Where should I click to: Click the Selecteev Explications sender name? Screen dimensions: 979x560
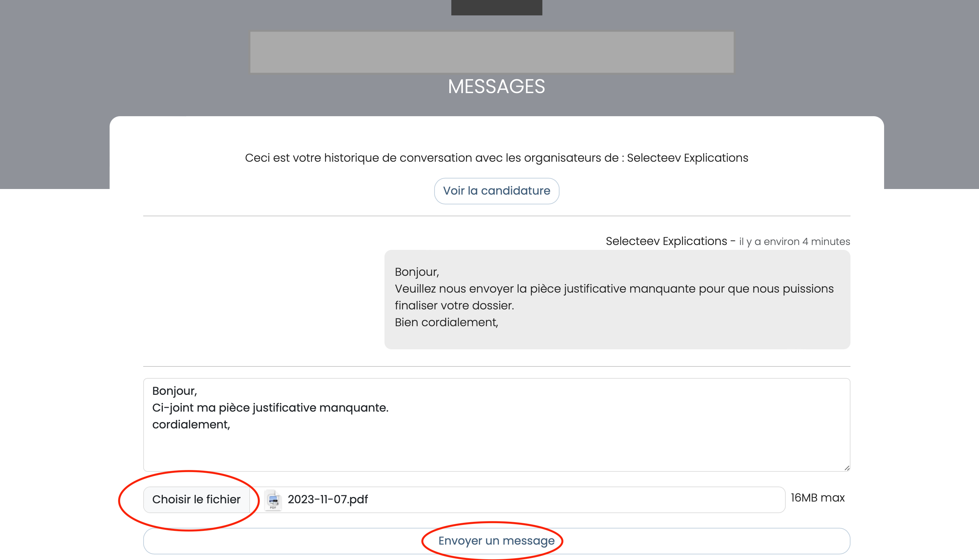click(x=666, y=241)
